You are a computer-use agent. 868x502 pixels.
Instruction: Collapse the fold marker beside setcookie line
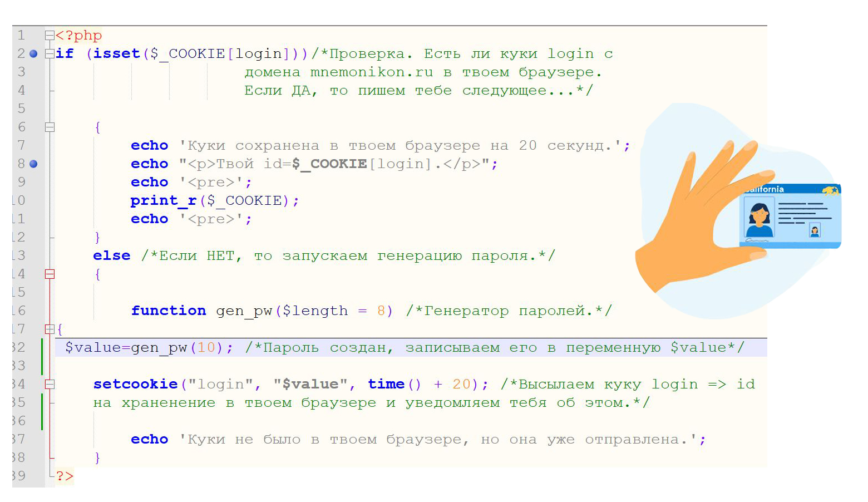tap(50, 384)
